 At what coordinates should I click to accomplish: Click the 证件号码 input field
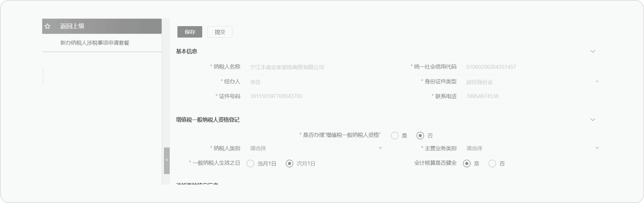tap(316, 96)
